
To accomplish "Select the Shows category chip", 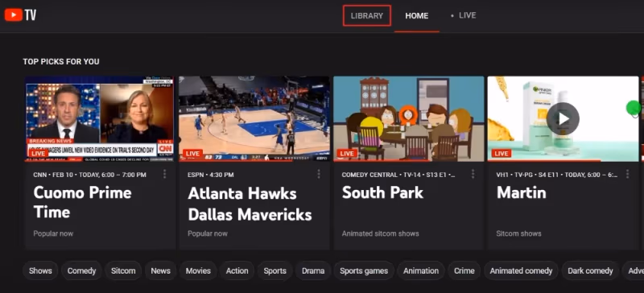I will coord(40,270).
